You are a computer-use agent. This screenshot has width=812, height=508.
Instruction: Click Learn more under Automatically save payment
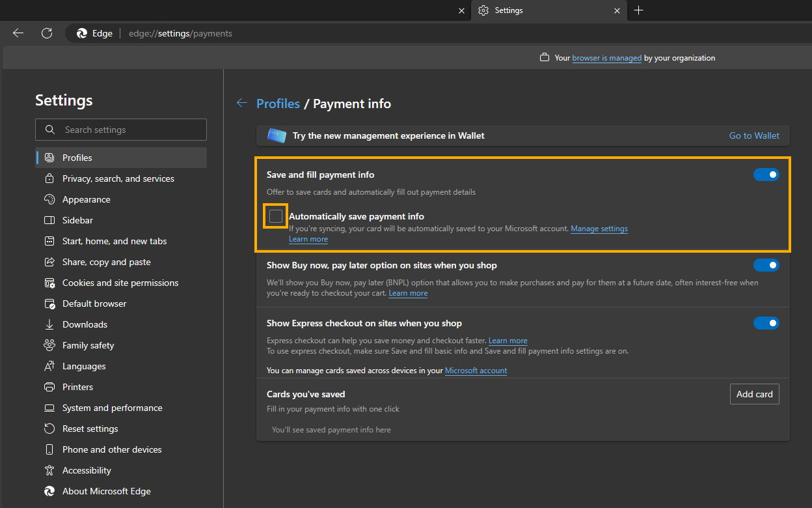308,239
